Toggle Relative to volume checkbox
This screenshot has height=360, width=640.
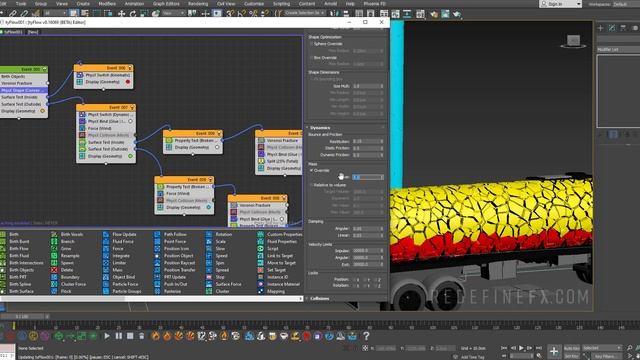(311, 185)
